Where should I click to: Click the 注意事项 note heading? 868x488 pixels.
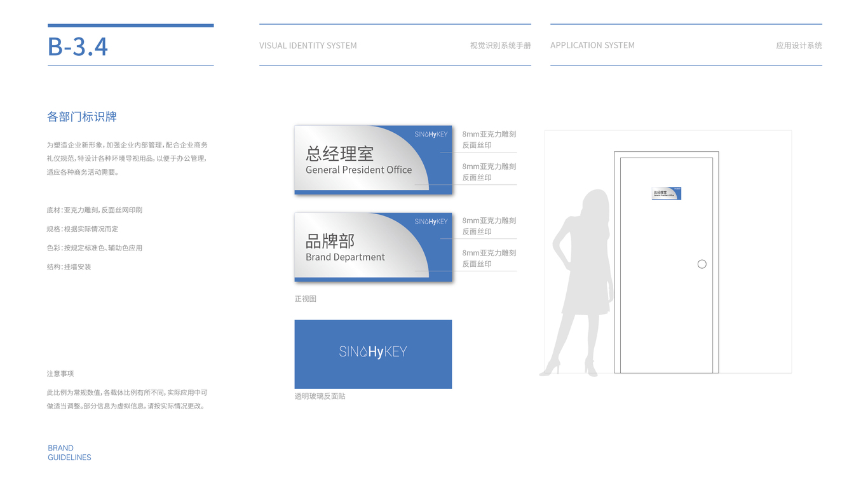click(60, 374)
